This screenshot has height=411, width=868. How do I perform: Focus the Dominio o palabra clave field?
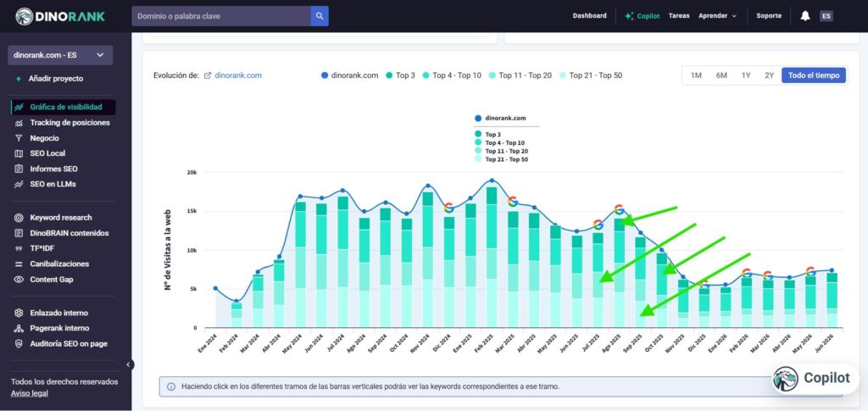221,16
